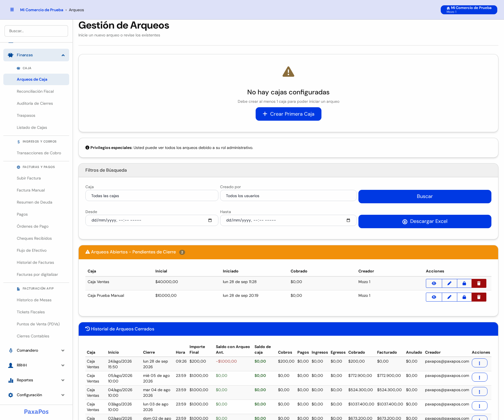
Task: Click the PaxaPos logo
Action: (36, 412)
